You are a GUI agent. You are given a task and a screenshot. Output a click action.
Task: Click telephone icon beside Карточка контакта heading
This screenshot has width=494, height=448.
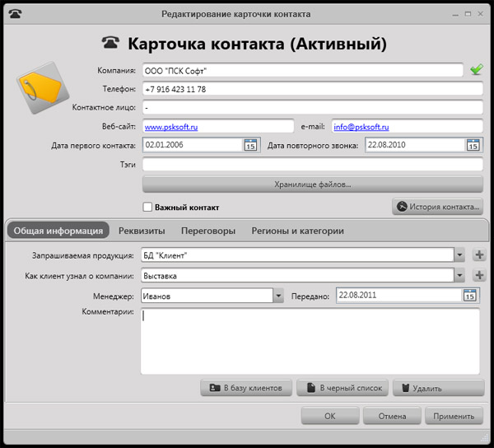110,43
